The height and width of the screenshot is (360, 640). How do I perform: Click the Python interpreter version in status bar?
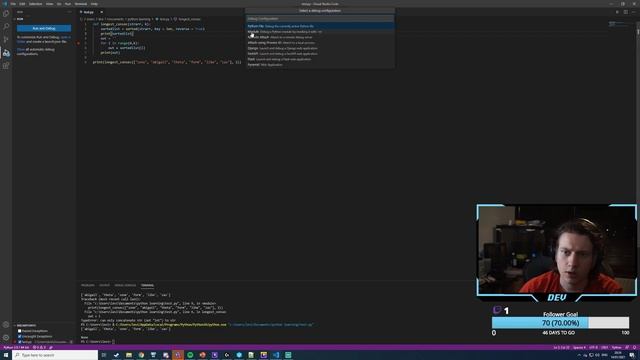coord(16,347)
